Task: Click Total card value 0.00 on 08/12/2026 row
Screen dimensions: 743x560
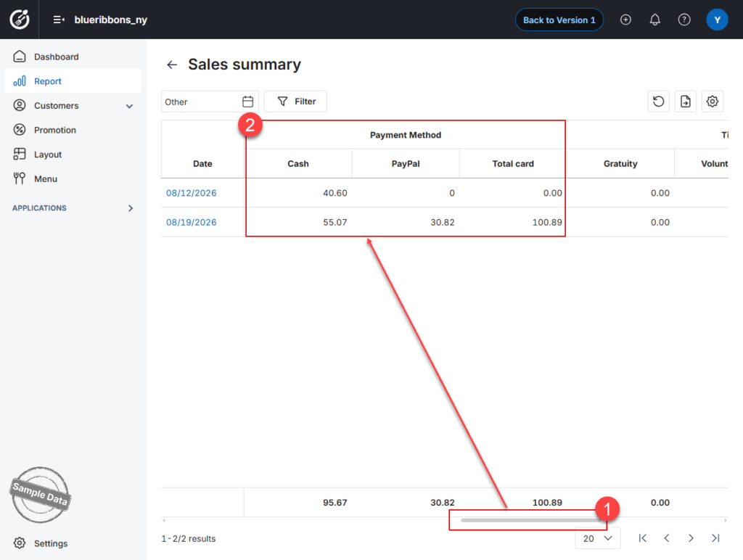Action: 552,193
